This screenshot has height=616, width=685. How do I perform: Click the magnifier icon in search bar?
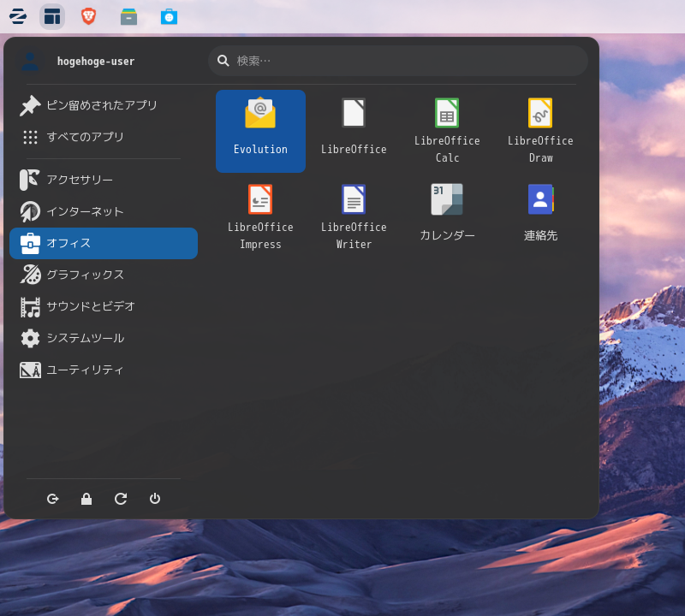click(223, 61)
